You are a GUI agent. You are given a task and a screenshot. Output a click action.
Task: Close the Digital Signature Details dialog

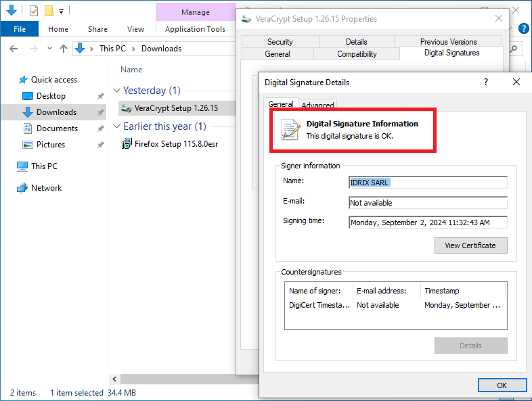[516, 82]
